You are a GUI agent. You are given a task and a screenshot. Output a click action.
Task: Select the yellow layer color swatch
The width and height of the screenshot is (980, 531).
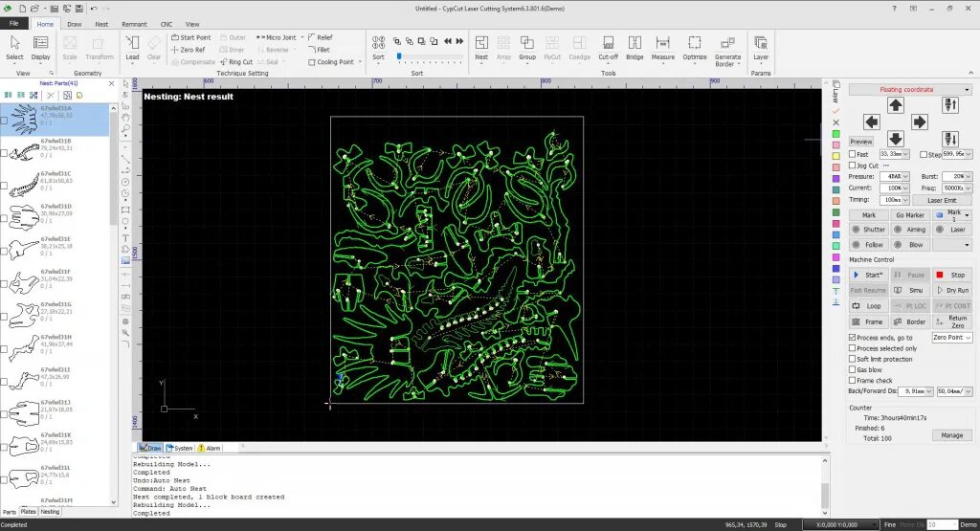point(836,156)
